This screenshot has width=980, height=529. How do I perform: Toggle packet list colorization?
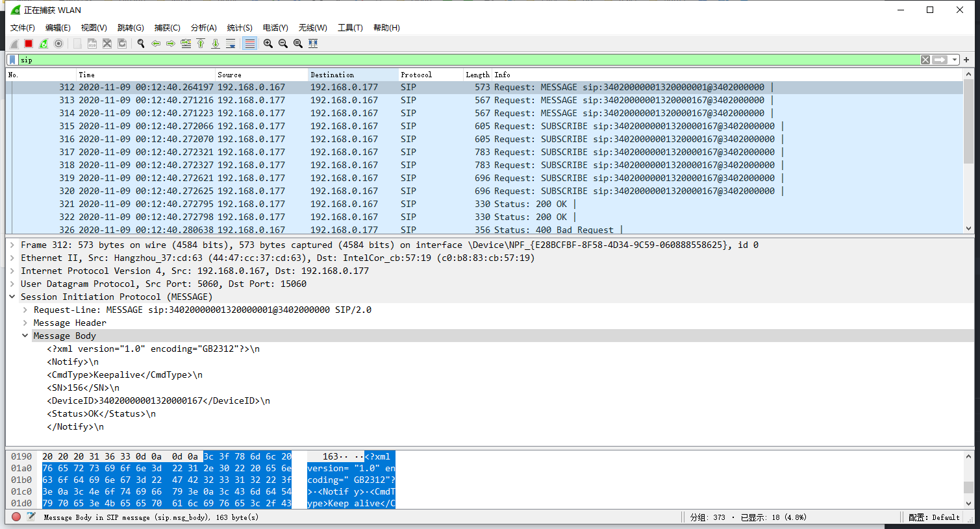tap(249, 43)
